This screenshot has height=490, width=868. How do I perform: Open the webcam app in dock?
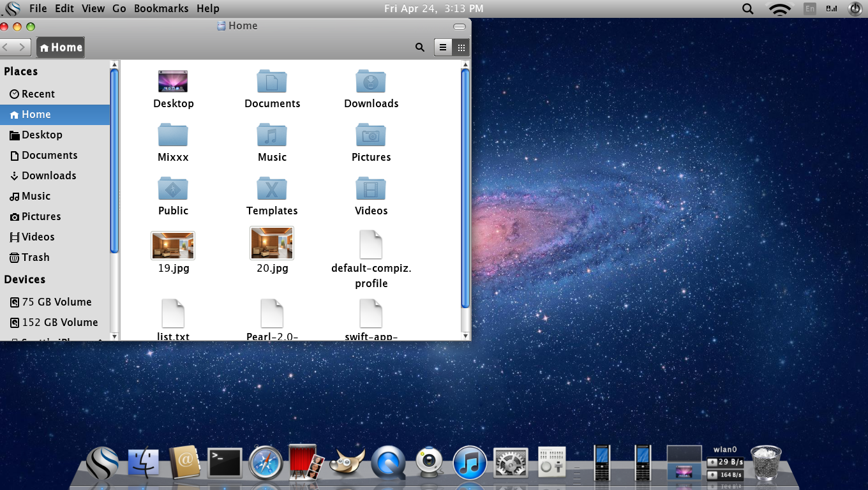pyautogui.click(x=430, y=463)
